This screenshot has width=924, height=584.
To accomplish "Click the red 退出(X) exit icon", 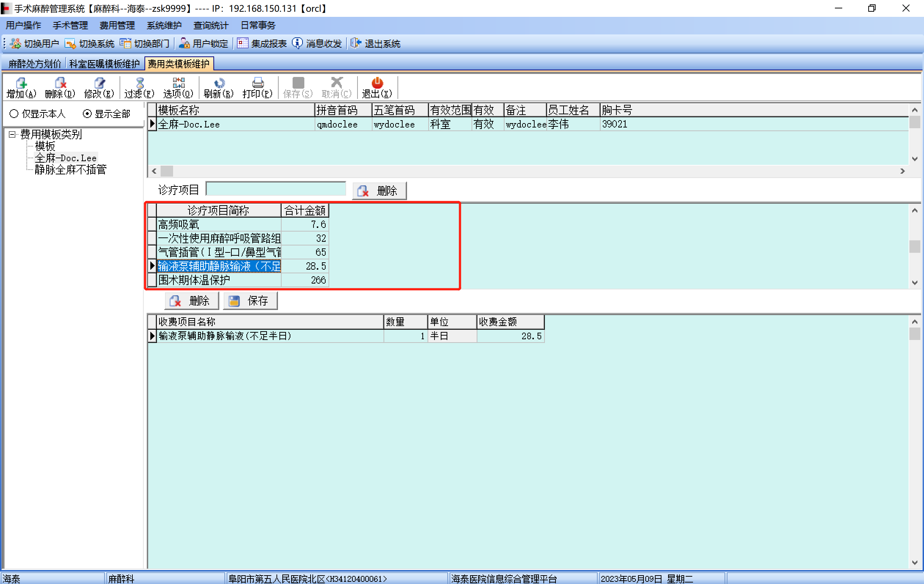I will coord(377,83).
